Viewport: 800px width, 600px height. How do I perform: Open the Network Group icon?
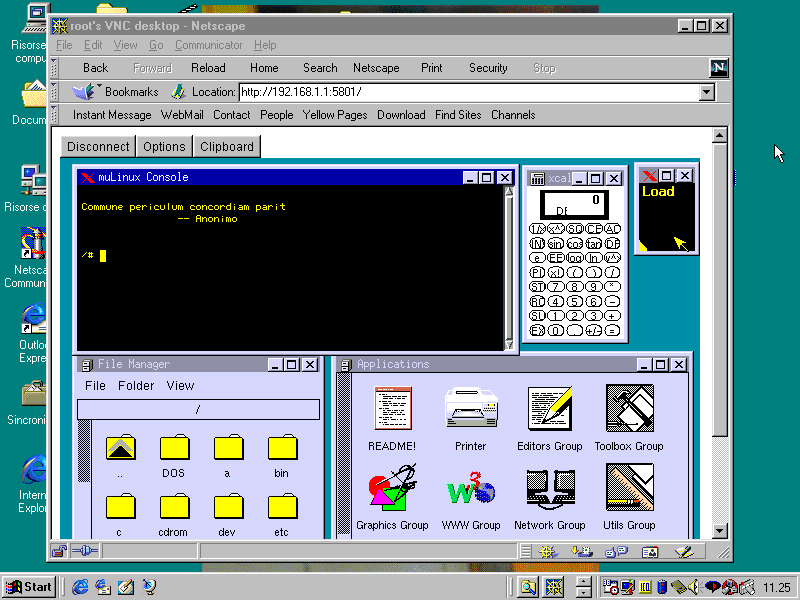pyautogui.click(x=549, y=489)
